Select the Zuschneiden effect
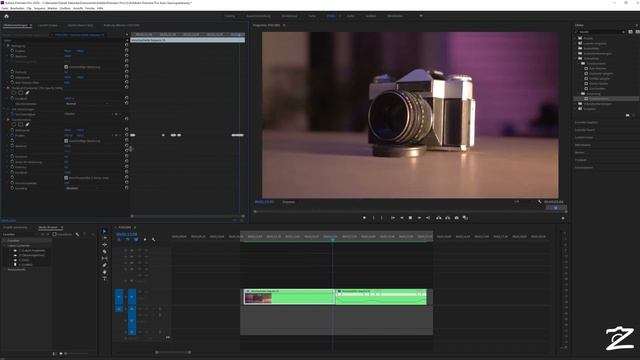The image size is (640, 360). (x=597, y=89)
